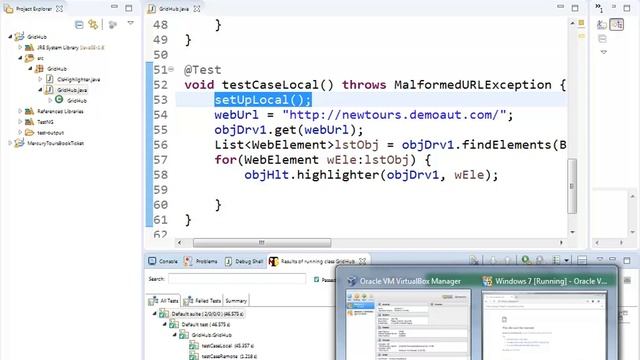
Task: Click the editor horizontal scroll right arrow
Action: 561,242
